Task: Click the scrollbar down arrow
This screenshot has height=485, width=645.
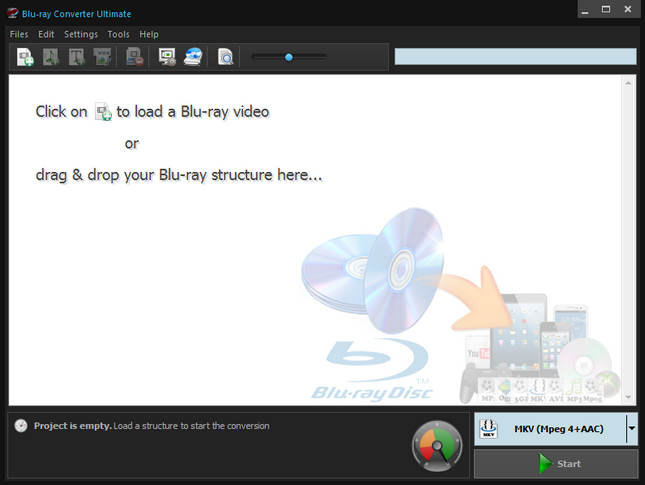Action: click(x=628, y=397)
